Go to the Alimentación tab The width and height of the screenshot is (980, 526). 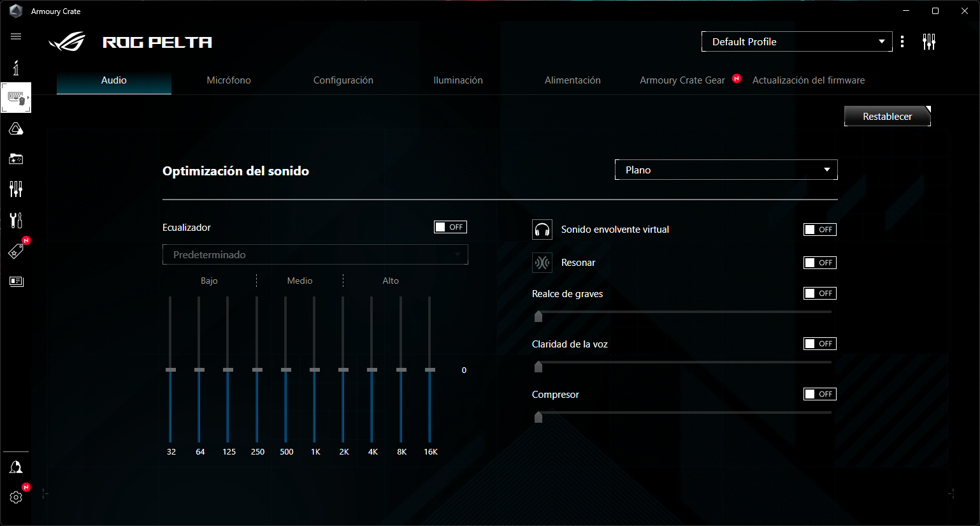(x=573, y=80)
